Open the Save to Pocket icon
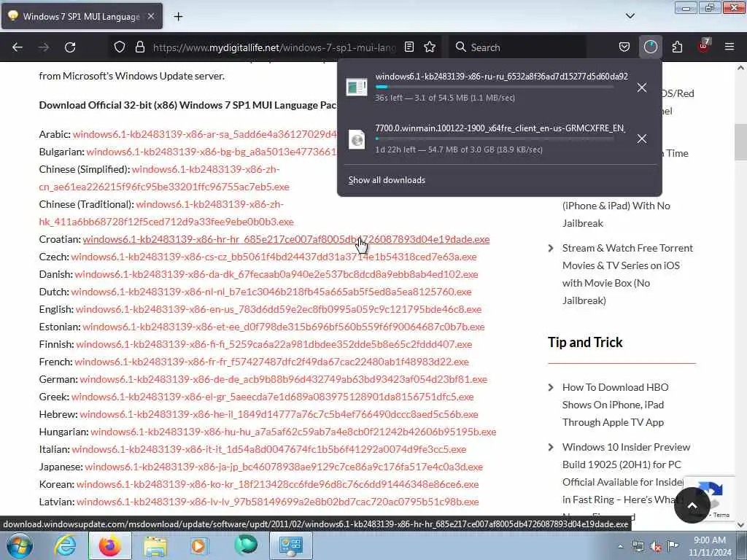The height and width of the screenshot is (560, 747). [x=624, y=47]
